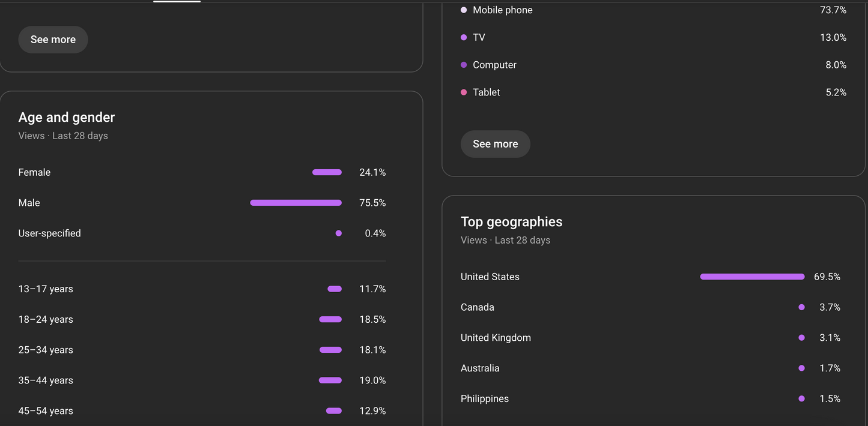This screenshot has width=868, height=426.
Task: Click the United Kingdom data dot
Action: point(801,338)
